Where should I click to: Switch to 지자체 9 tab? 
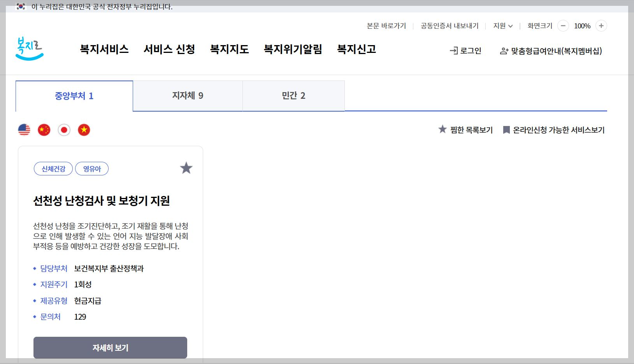point(188,96)
